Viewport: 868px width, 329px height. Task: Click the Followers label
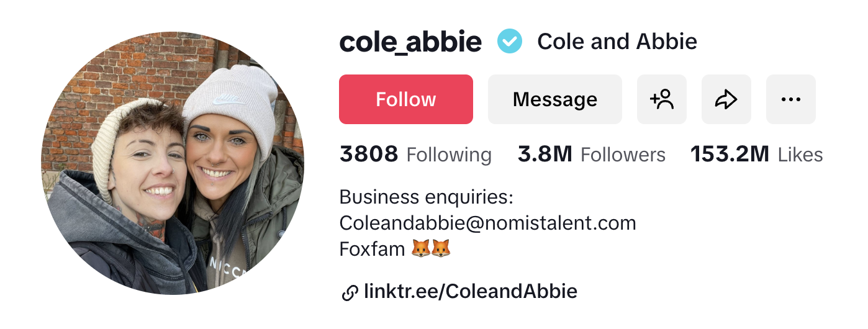623,155
